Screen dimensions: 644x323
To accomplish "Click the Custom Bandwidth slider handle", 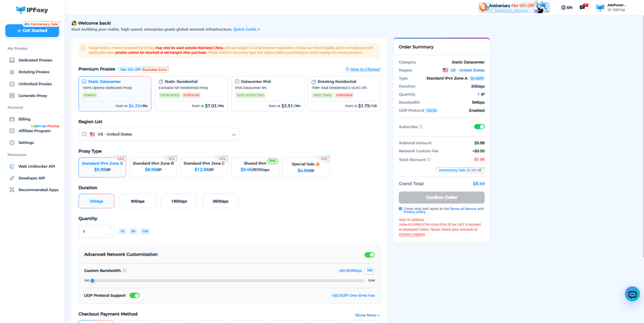I will 92,281.
